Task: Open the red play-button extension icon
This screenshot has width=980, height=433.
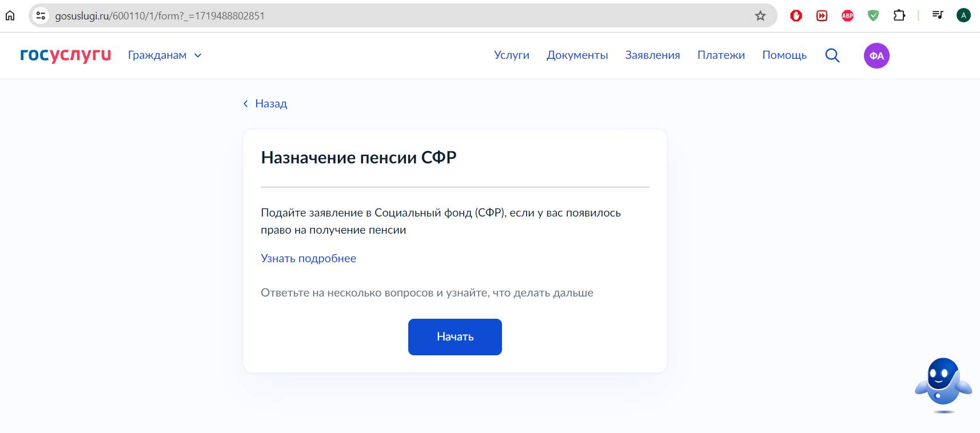Action: 822,16
